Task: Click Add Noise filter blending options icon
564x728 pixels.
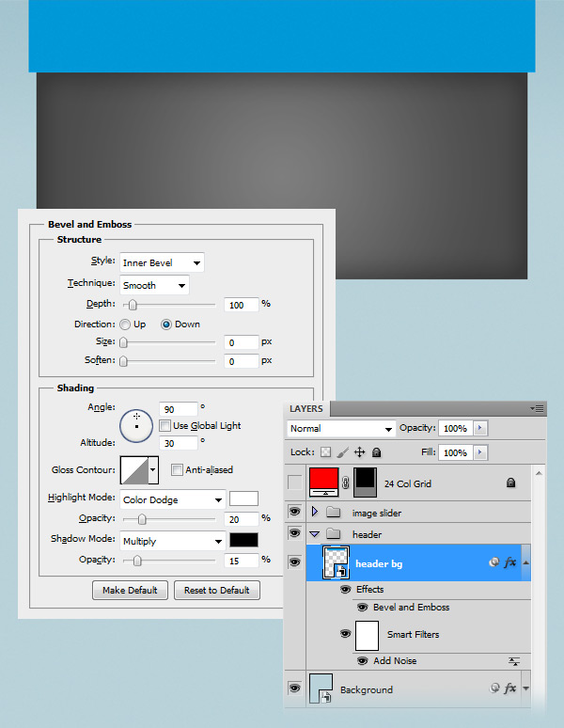Action: pos(514,661)
